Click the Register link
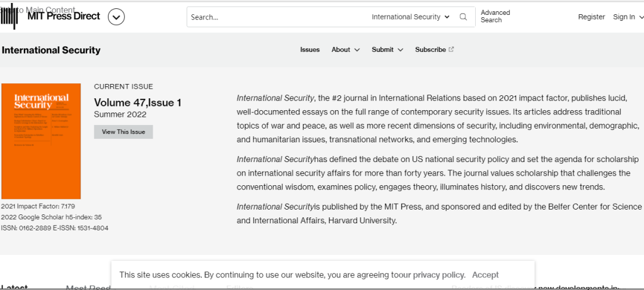Image resolution: width=644 pixels, height=290 pixels. 591,17
